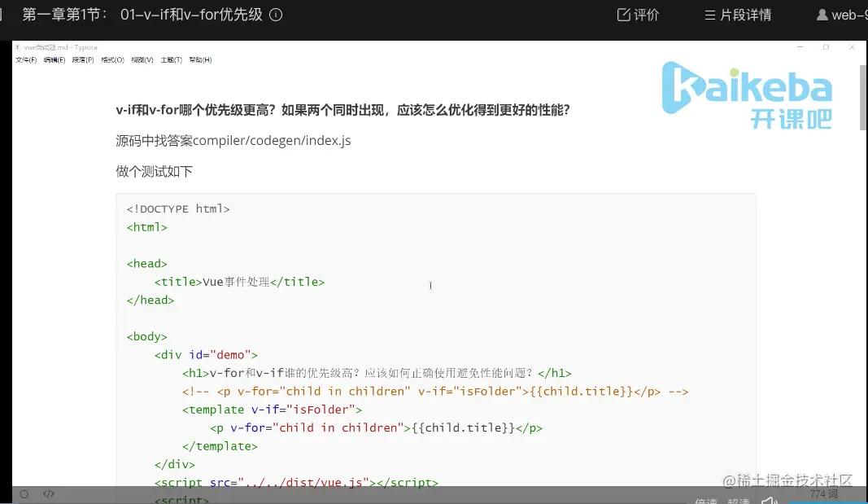Click the <title>Vue事件处理</title> code line
Screen dimensions: 868x504
click(239, 282)
